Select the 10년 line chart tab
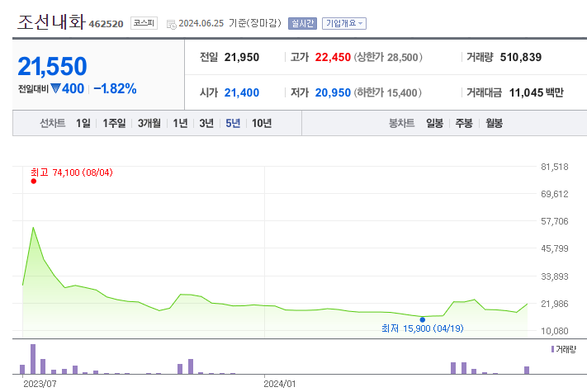 [x=262, y=123]
